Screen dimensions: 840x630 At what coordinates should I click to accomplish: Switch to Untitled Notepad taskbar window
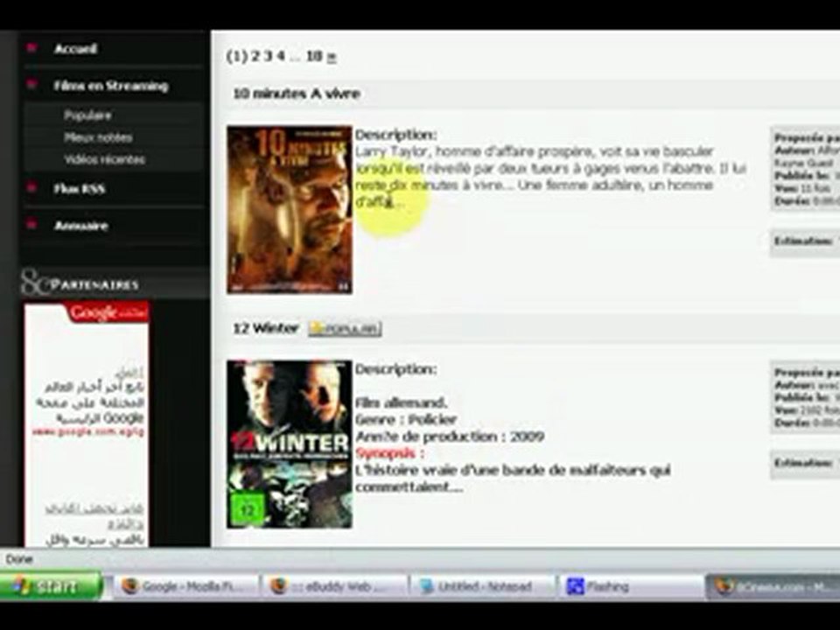pos(482,586)
